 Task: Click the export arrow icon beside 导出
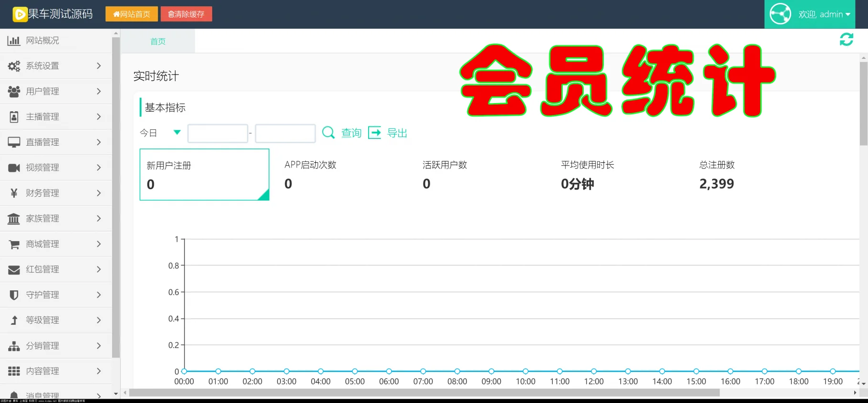click(375, 133)
